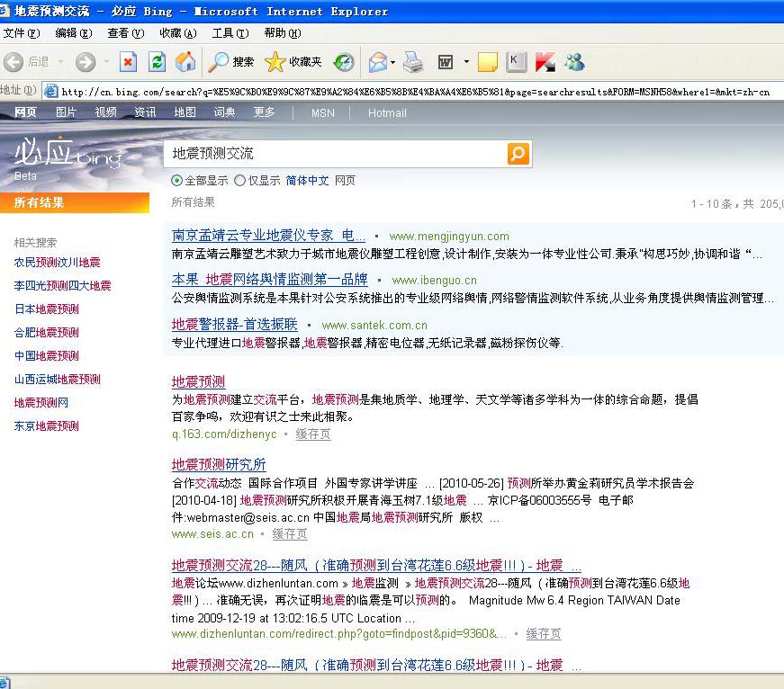Open the 编辑(E) menu
This screenshot has height=689, width=784.
coord(74,33)
